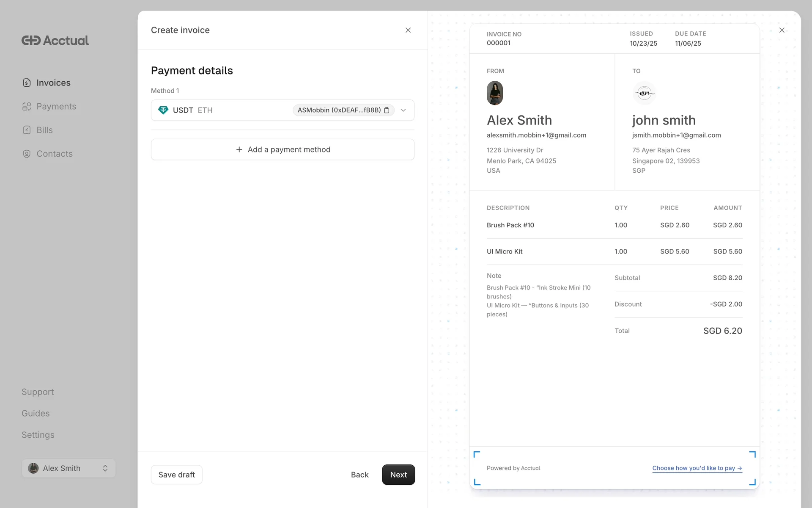Click the USDT token icon
Viewport: 812px width, 508px height.
[163, 110]
